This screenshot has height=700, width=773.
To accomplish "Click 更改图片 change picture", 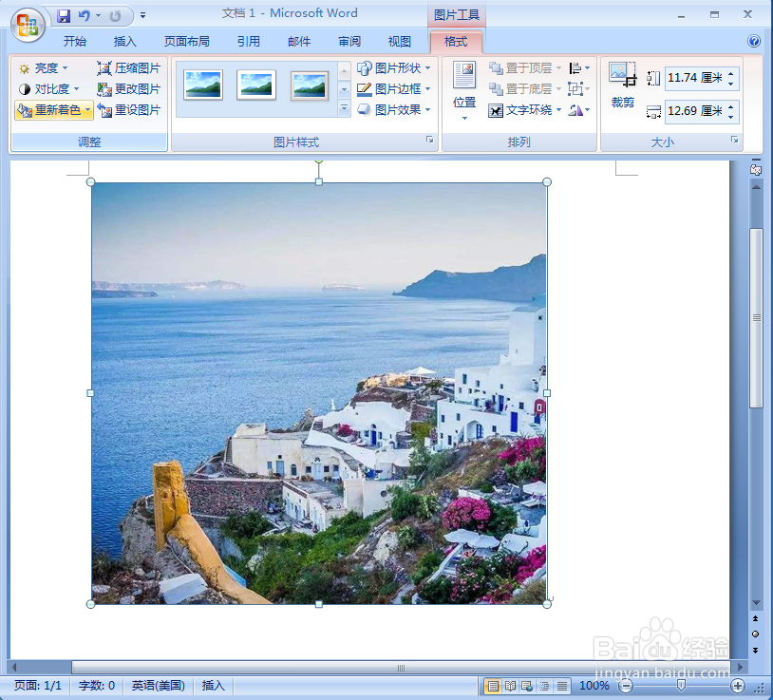I will click(x=128, y=88).
